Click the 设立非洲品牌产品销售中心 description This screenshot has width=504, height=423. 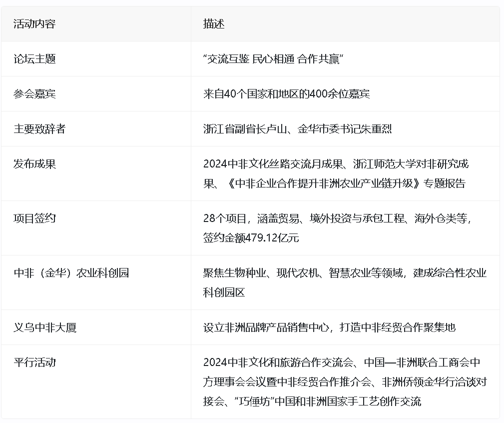(266, 328)
